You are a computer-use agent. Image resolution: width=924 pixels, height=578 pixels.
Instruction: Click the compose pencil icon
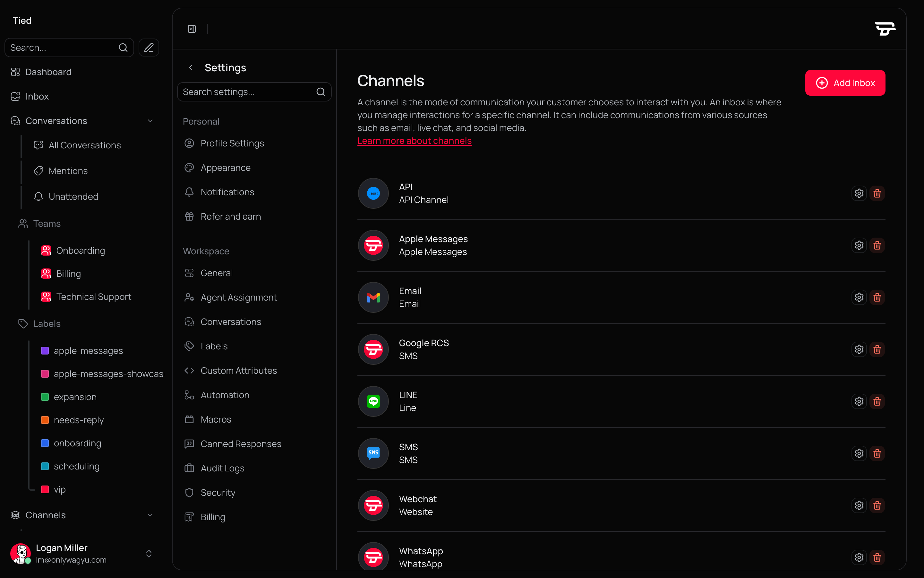(x=149, y=48)
